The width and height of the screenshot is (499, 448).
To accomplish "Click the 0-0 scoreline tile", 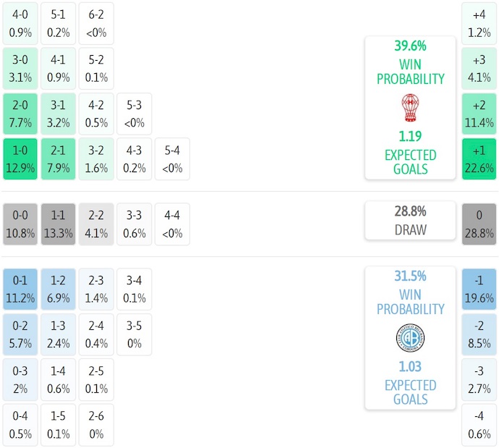I will click(20, 224).
